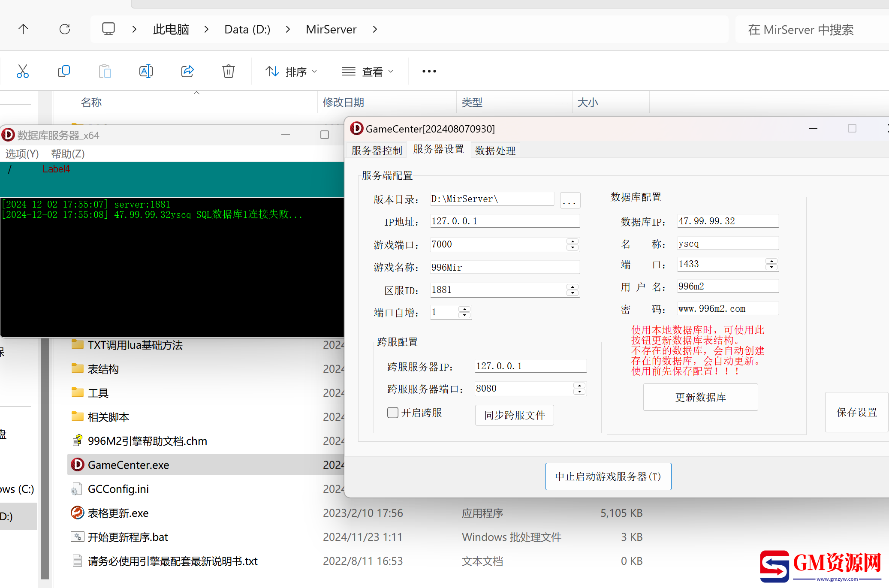This screenshot has width=889, height=588.
Task: Click the 开始更新程序.bat file icon
Action: [77, 537]
